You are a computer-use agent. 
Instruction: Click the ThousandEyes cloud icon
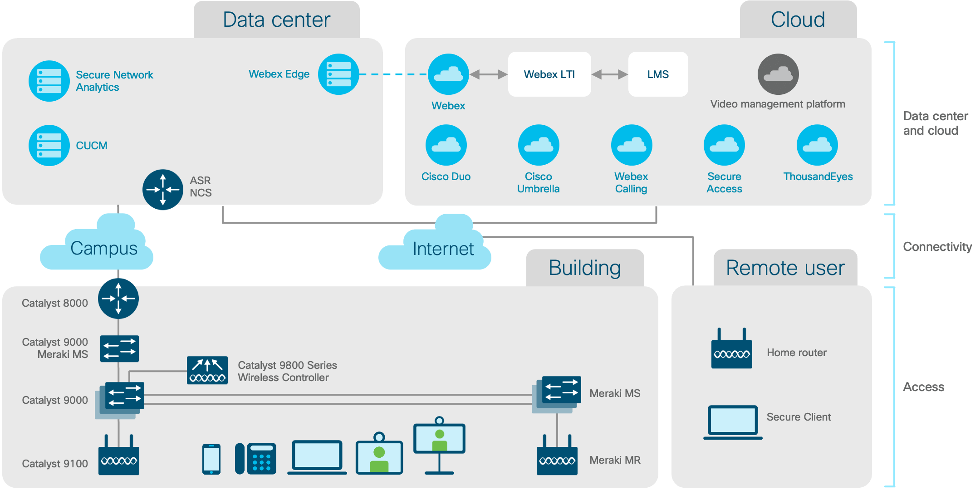click(817, 145)
